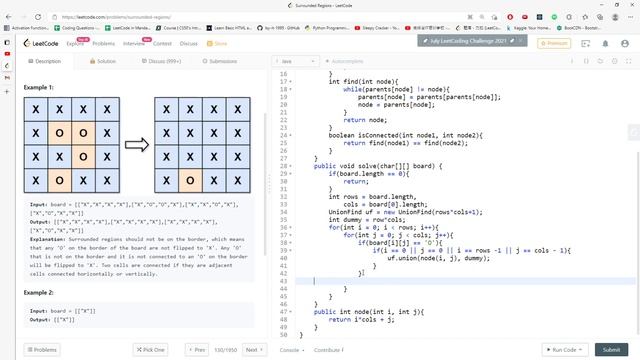640x360 pixels.
Task: Open the Explore menu item
Action: click(75, 43)
